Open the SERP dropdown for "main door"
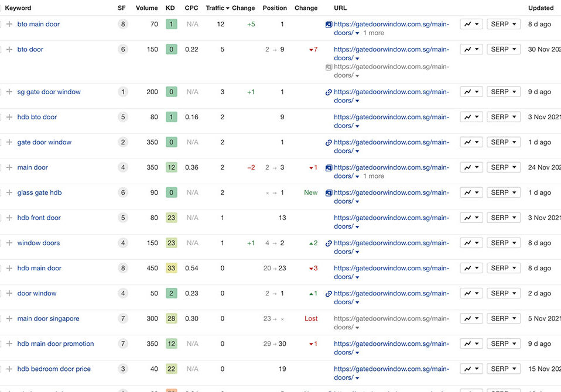 click(x=504, y=167)
